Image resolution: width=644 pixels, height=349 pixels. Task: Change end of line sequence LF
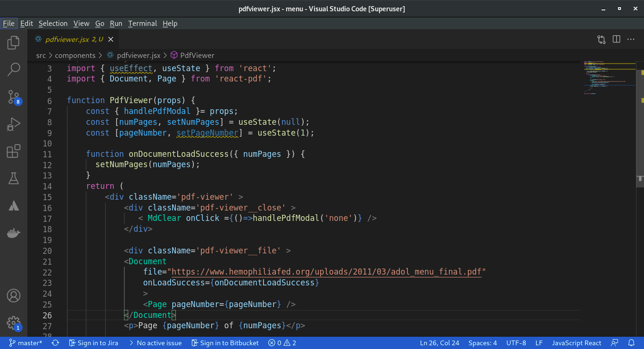[x=539, y=343]
